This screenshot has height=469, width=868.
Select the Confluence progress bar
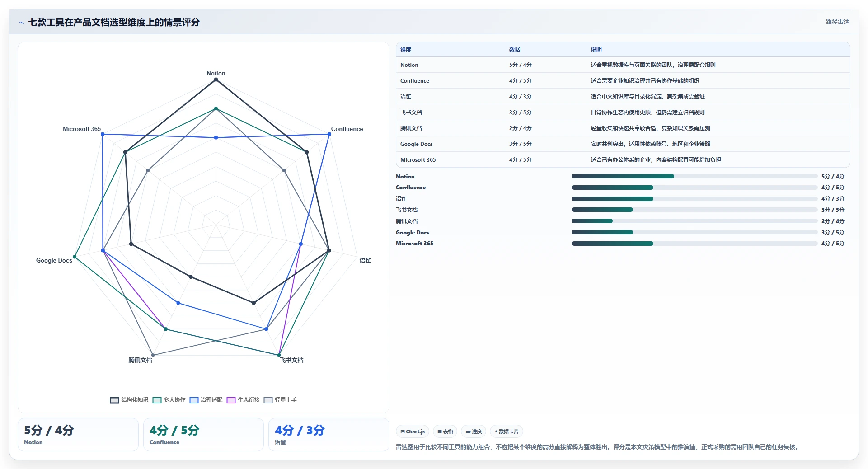[x=694, y=188]
